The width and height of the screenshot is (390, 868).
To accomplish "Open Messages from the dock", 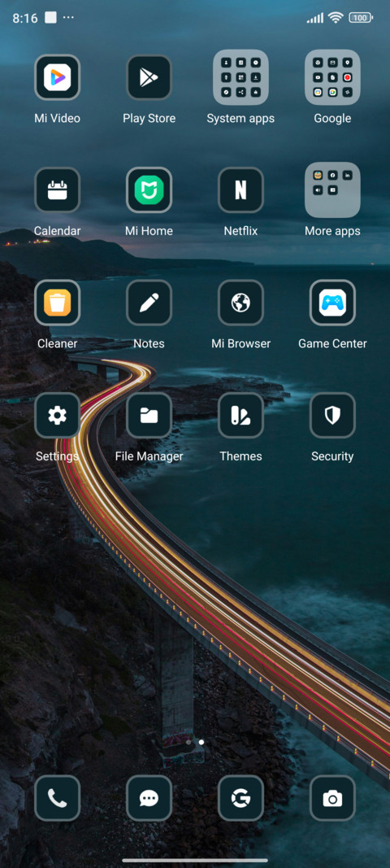I will [149, 798].
